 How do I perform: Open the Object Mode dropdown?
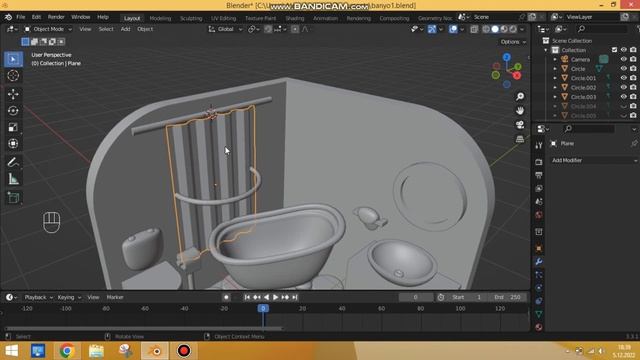coord(48,29)
